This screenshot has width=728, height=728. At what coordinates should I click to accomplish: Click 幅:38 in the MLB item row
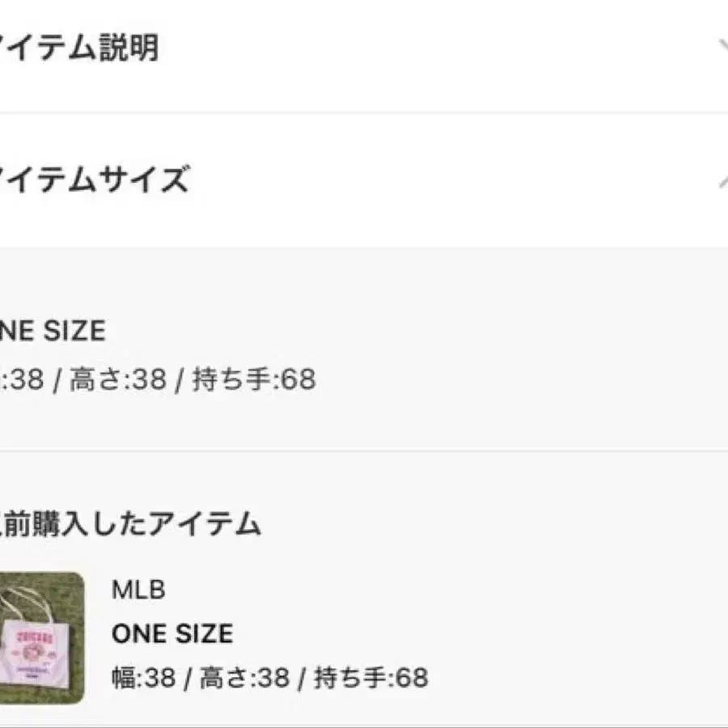tap(144, 677)
